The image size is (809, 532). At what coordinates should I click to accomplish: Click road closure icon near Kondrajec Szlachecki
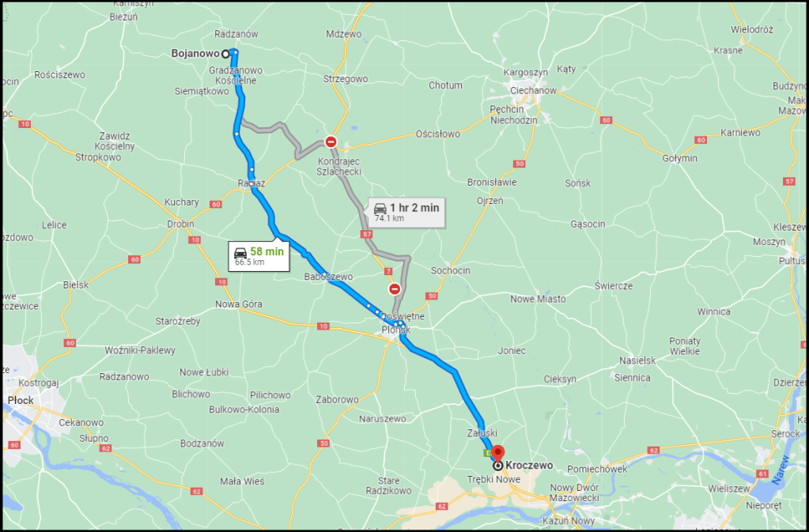[x=331, y=141]
